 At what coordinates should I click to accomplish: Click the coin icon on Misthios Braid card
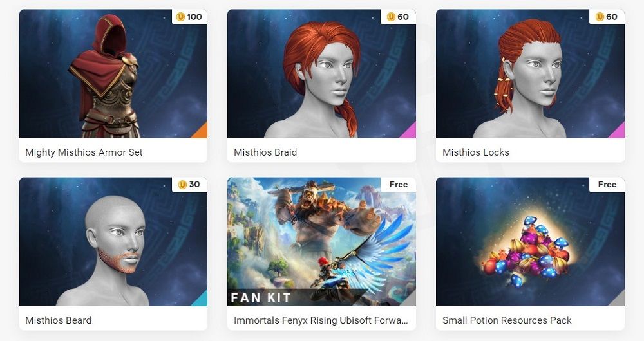391,17
